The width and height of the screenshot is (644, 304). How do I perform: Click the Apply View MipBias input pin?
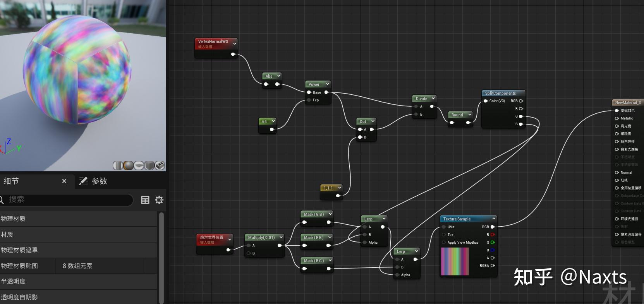click(x=444, y=243)
